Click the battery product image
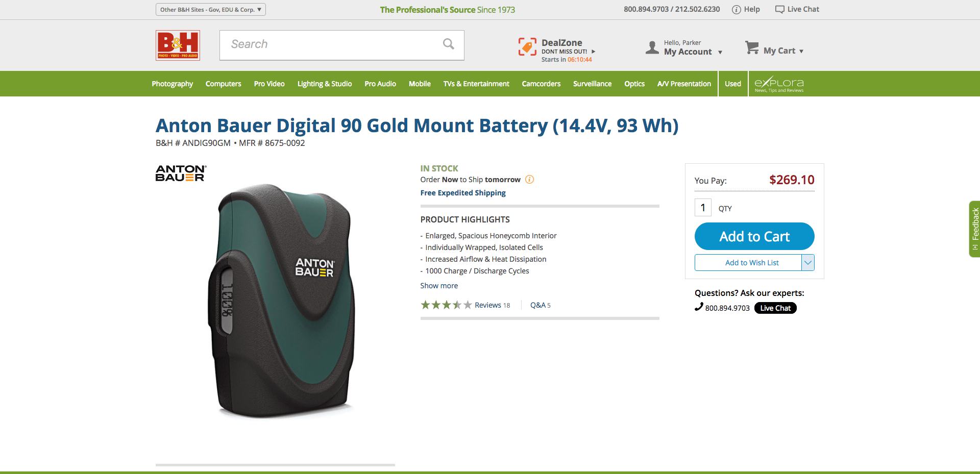This screenshot has height=474, width=980. click(x=282, y=301)
